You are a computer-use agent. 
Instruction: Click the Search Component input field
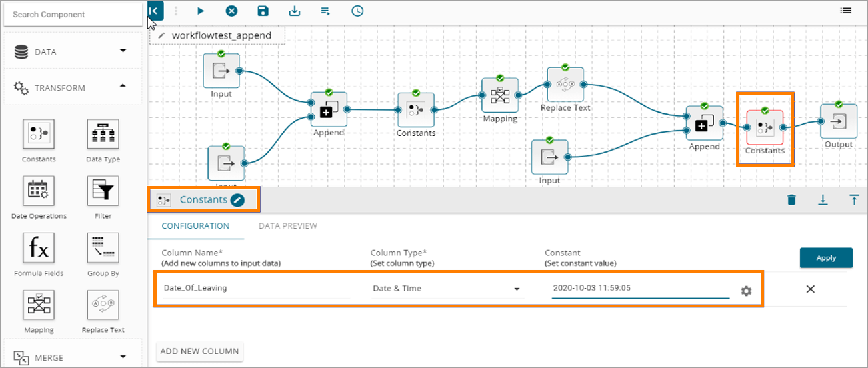73,14
